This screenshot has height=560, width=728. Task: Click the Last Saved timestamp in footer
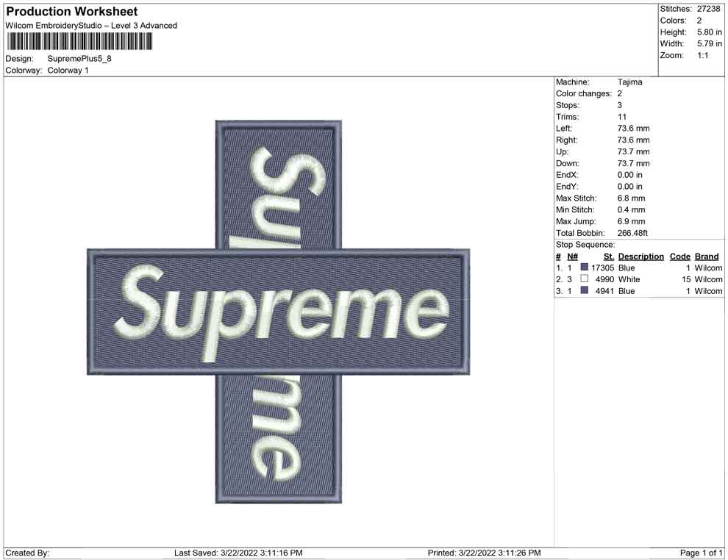point(238,553)
